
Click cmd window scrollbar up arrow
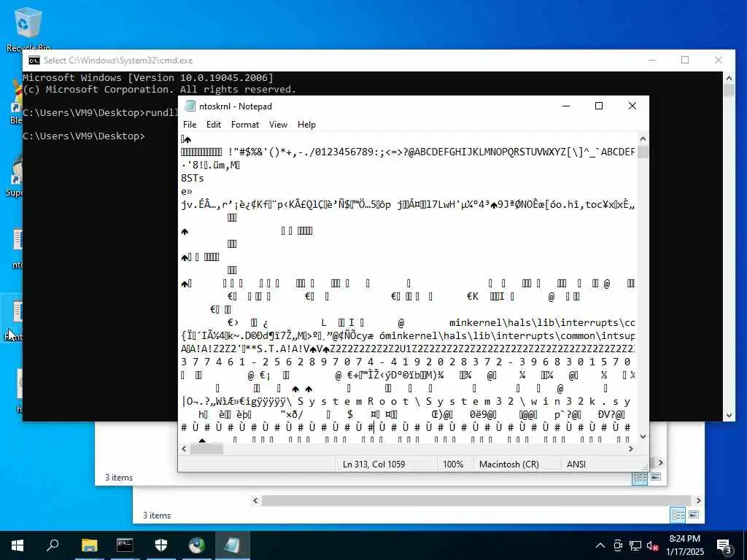pos(729,77)
